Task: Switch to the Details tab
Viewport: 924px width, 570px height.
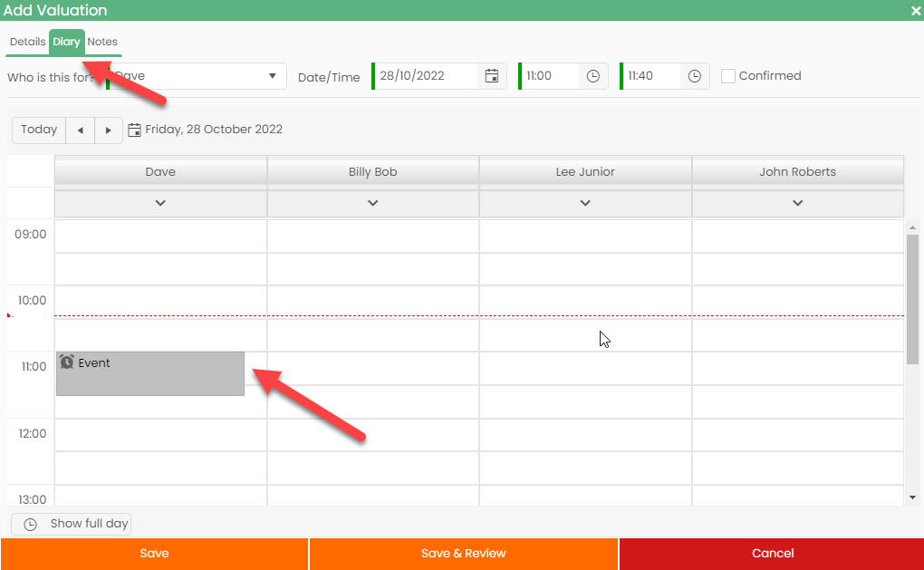Action: click(27, 42)
